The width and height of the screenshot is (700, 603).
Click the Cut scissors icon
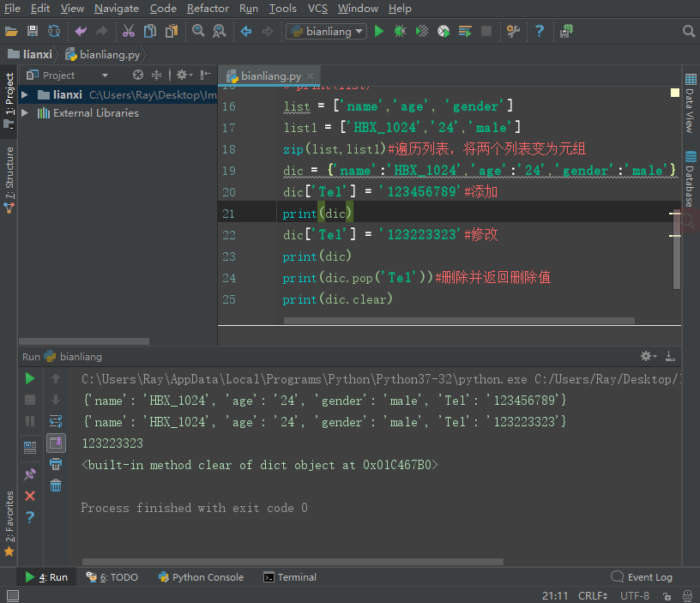tap(129, 31)
